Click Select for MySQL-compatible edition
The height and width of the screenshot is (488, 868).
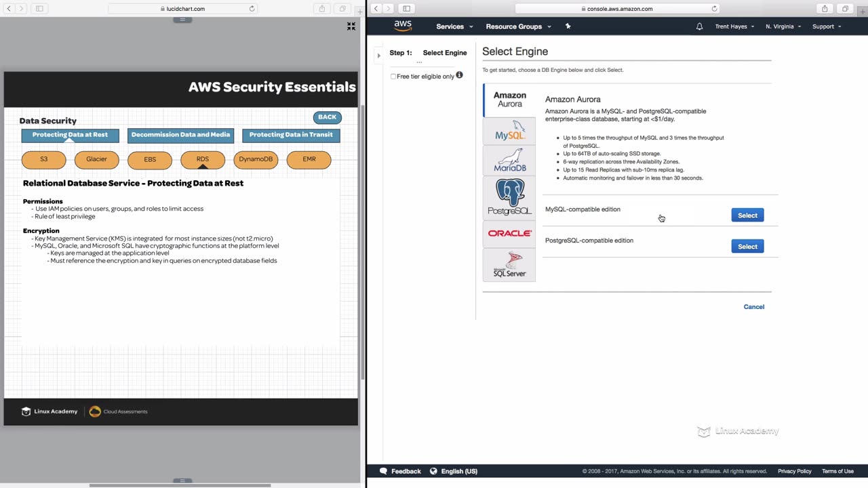pyautogui.click(x=747, y=216)
